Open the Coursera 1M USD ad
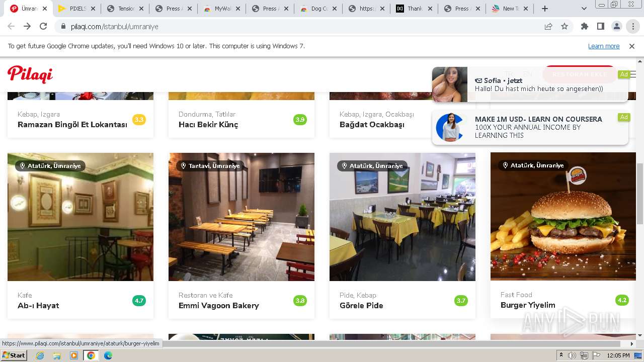This screenshot has height=362, width=644. tap(530, 127)
